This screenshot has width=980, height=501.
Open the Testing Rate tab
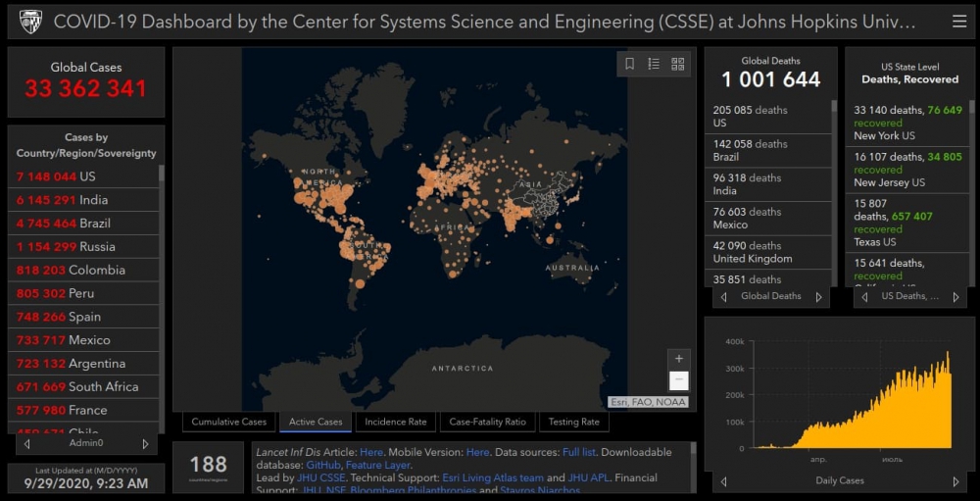click(573, 422)
